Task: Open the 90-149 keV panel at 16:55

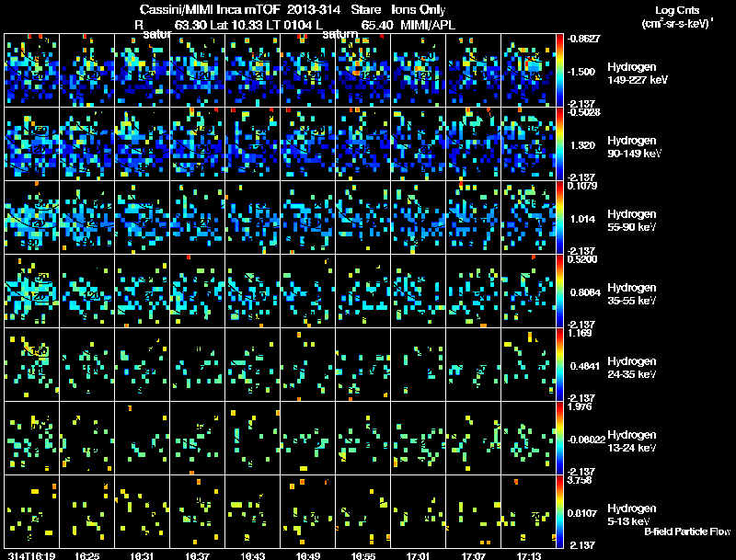Action: 362,143
